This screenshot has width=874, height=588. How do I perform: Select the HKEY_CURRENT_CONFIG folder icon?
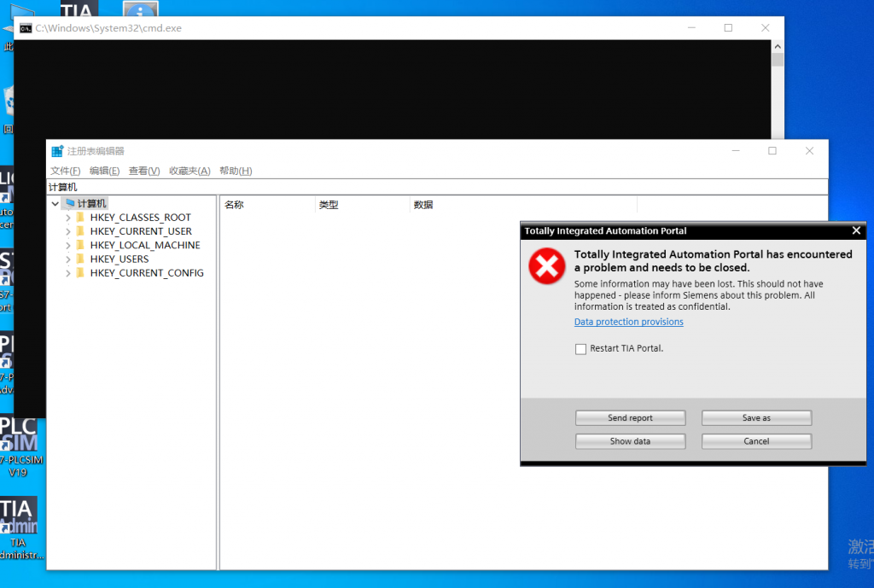click(x=80, y=272)
